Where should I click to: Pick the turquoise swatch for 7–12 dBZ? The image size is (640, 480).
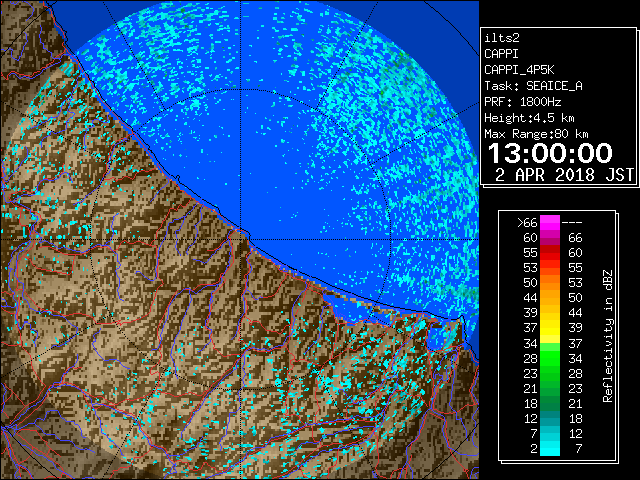[550, 433]
